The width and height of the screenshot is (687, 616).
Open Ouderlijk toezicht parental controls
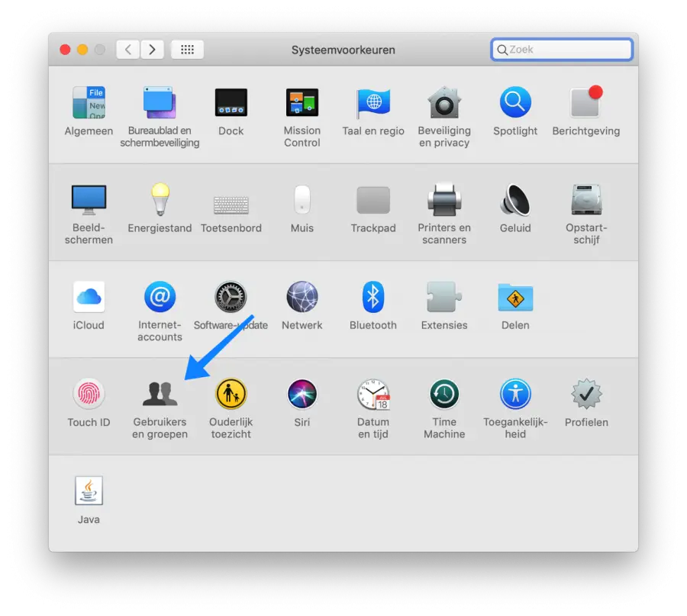231,394
